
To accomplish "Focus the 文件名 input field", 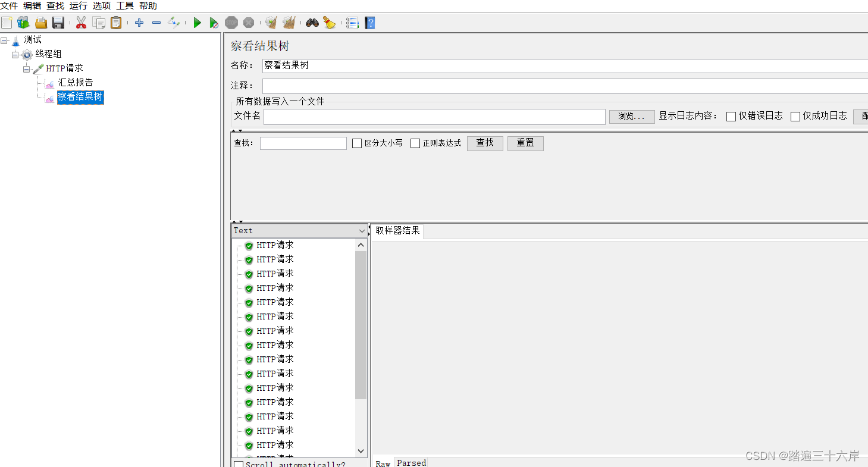I will [435, 117].
